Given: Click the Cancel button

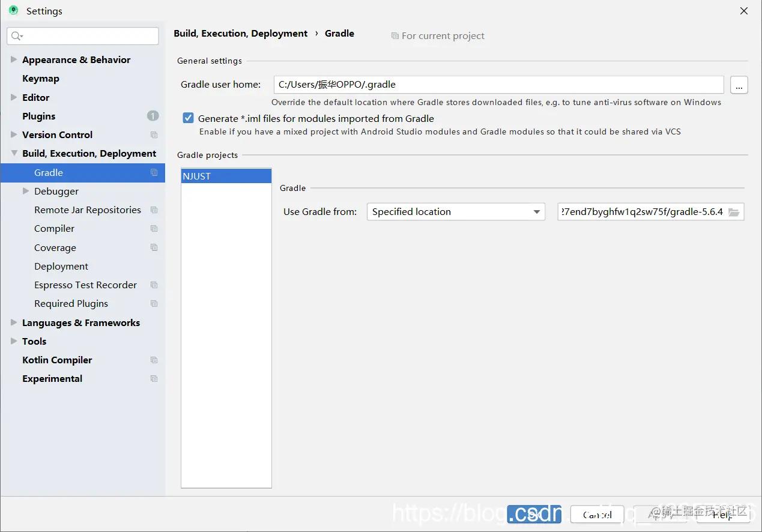Looking at the screenshot, I should coord(597,515).
